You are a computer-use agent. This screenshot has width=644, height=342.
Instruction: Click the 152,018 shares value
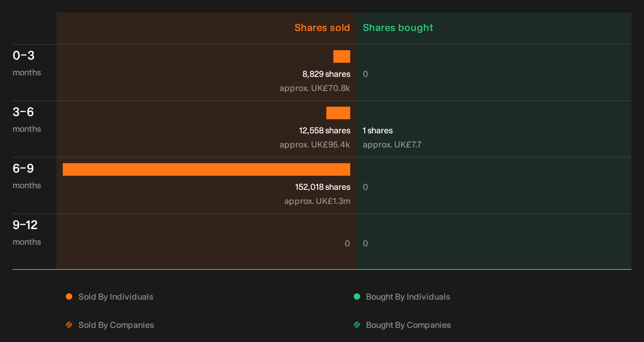pyautogui.click(x=323, y=187)
